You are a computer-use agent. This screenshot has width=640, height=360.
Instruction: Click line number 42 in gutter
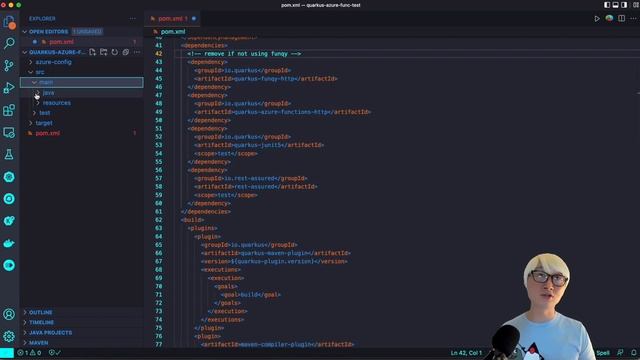[x=158, y=53]
